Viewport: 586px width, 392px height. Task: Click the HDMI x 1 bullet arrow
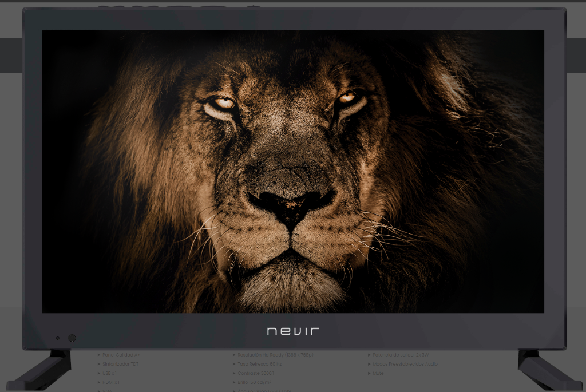tap(99, 382)
